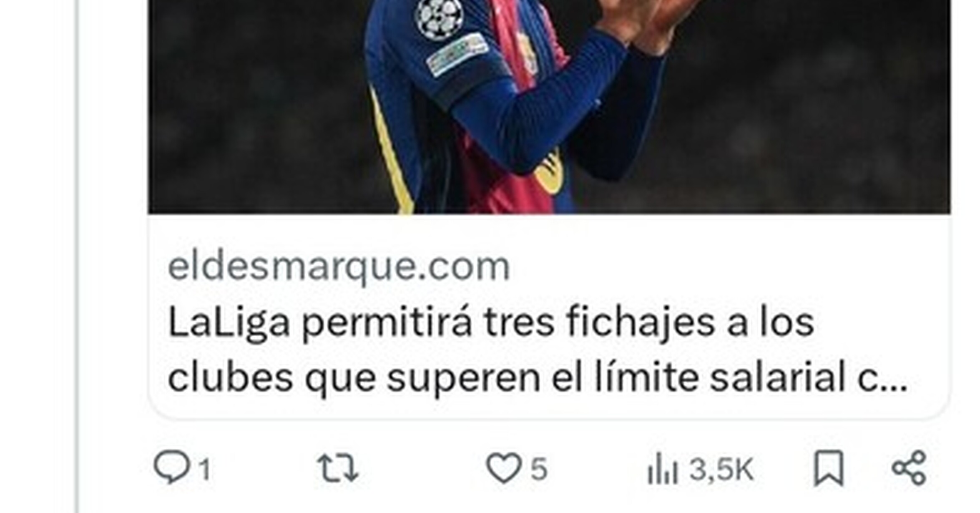Repost using the retweet arrows icon
Screen dimensions: 980x513
pyautogui.click(x=338, y=468)
